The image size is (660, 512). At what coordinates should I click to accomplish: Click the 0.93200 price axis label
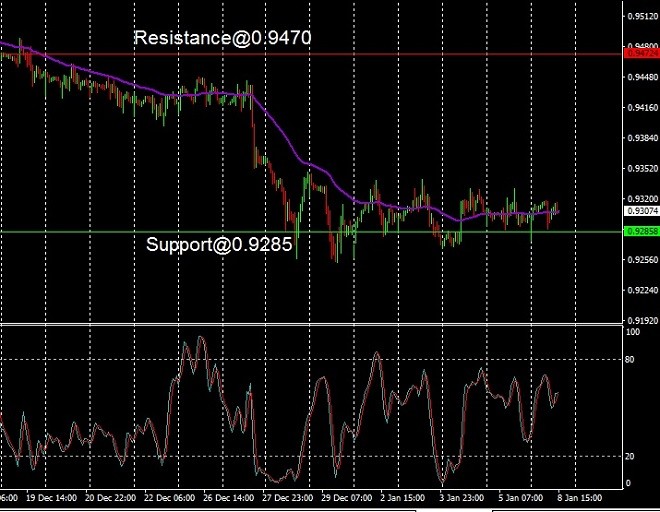642,199
